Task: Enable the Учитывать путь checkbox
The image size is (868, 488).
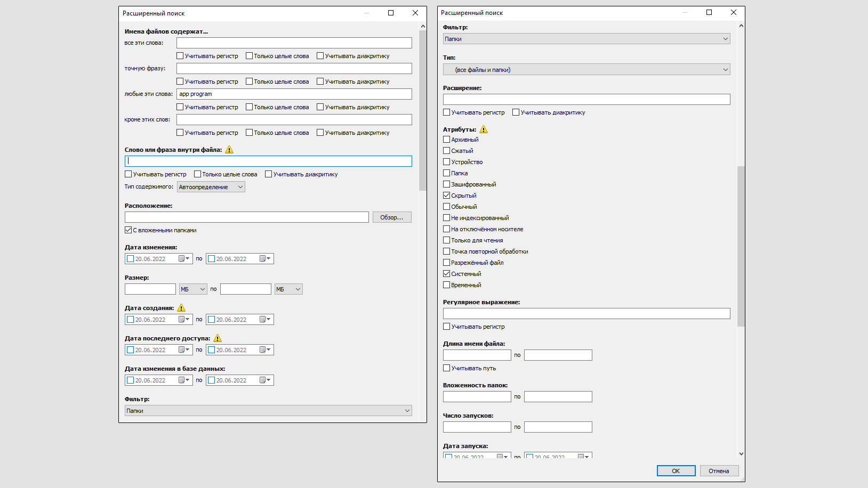Action: coord(447,368)
